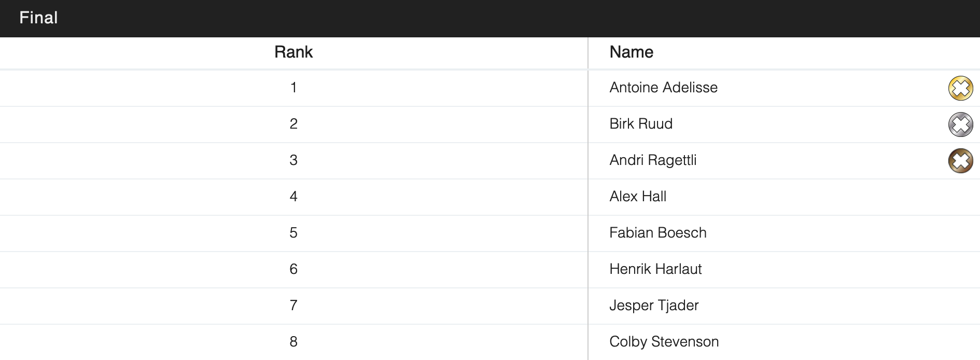Open Andri Ragettli's athlete name
This screenshot has width=980, height=360.
653,160
